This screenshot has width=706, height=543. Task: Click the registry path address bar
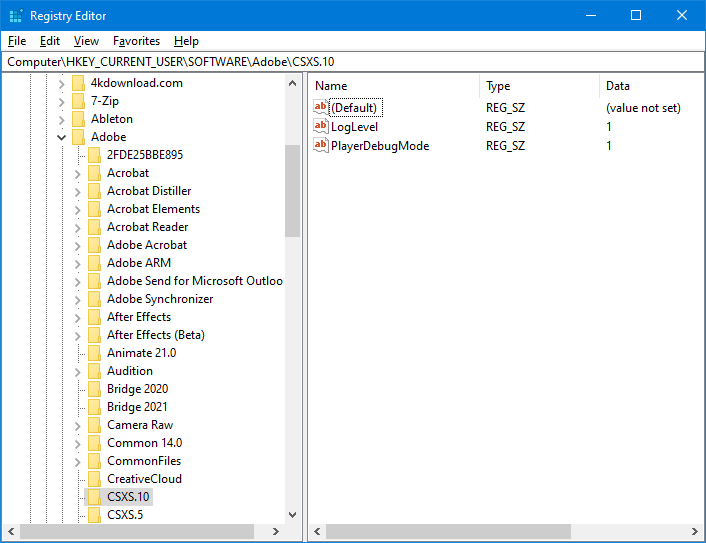[353, 62]
